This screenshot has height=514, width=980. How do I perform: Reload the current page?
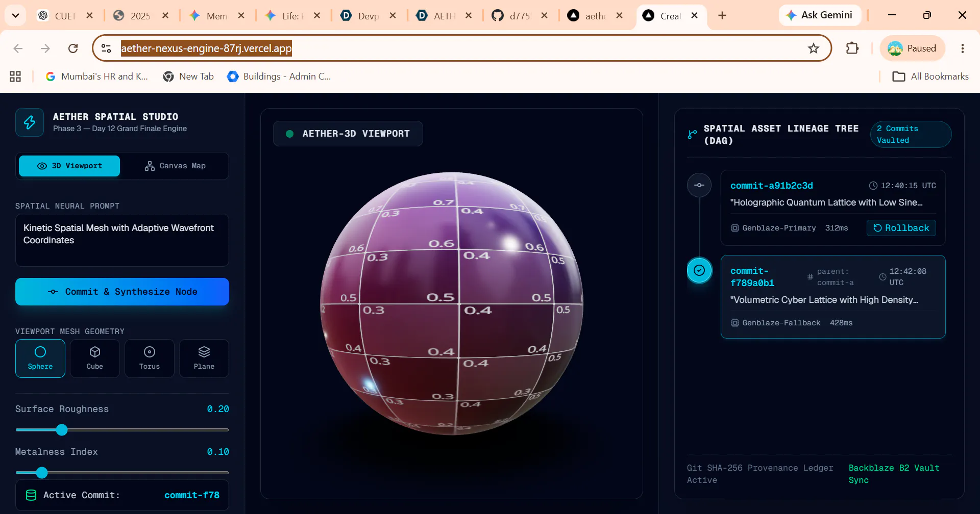point(73,48)
